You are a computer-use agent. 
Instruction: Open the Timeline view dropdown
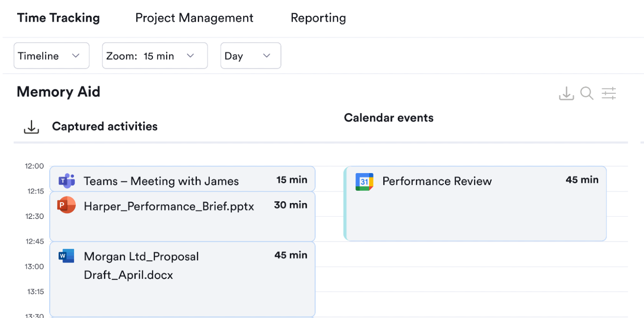click(51, 55)
